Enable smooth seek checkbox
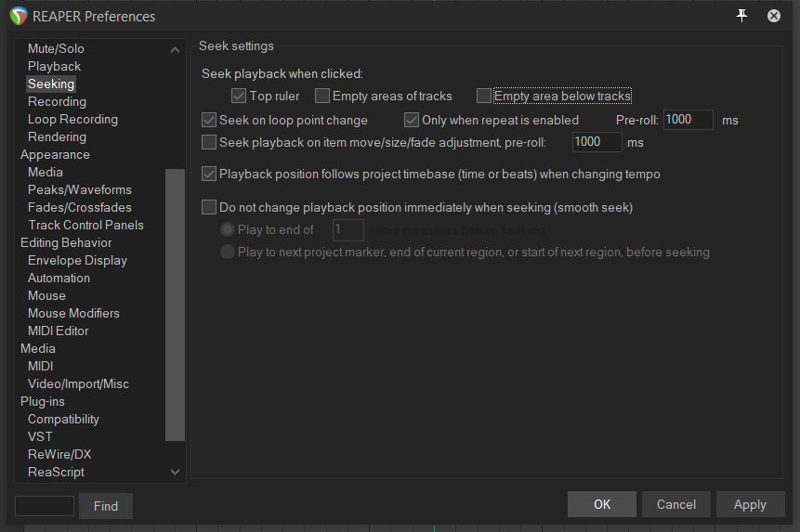800x532 pixels. point(209,207)
